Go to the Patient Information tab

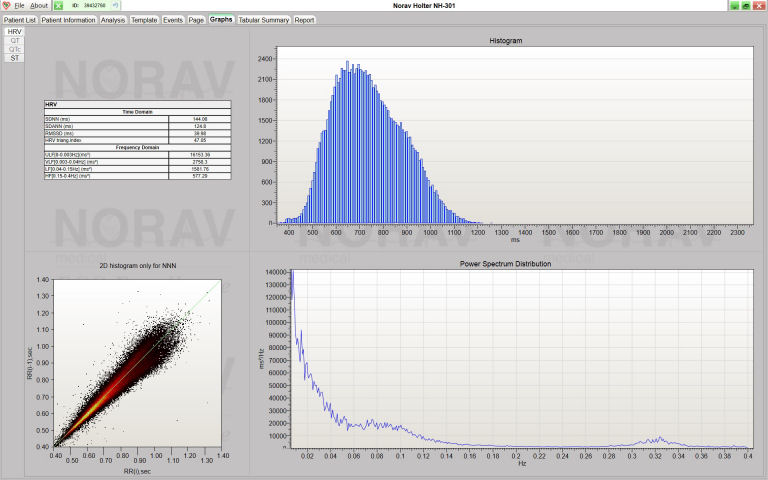(69, 19)
